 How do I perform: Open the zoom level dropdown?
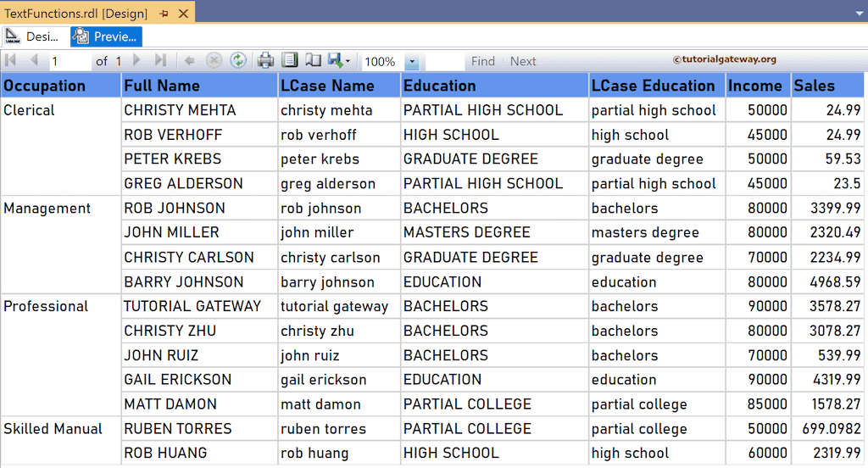pos(412,62)
